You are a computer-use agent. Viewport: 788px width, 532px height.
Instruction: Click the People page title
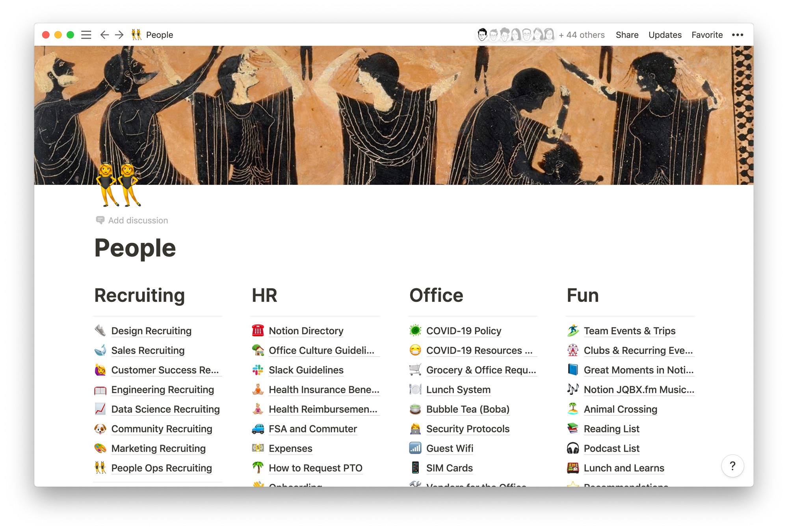point(135,248)
